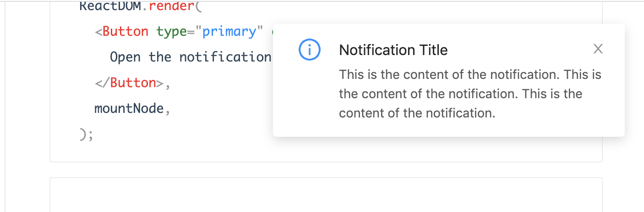The height and width of the screenshot is (212, 644).
Task: Click the "Notification Title" heading
Action: [393, 50]
